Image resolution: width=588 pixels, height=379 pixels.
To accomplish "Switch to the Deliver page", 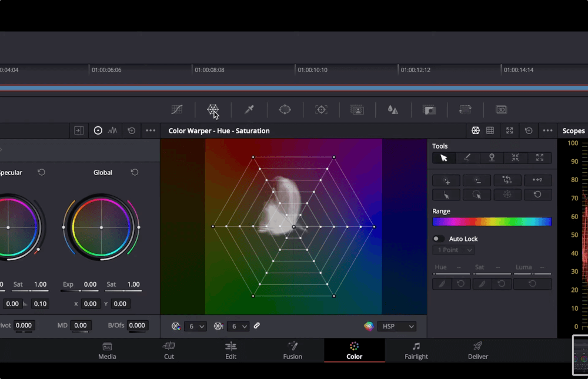I will tap(478, 351).
